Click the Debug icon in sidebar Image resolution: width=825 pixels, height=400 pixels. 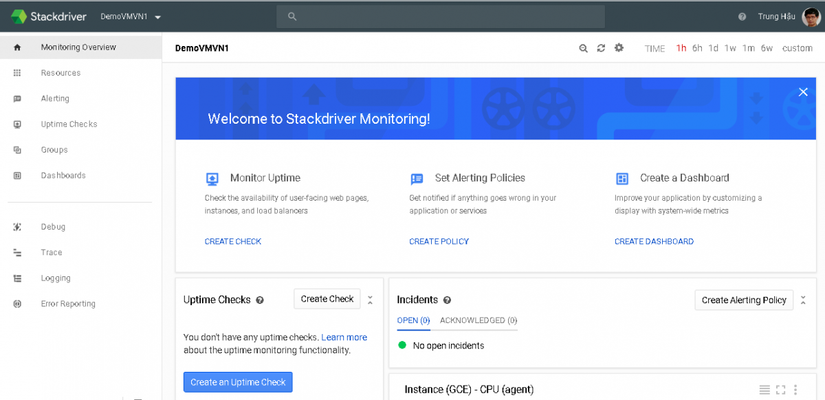[17, 227]
